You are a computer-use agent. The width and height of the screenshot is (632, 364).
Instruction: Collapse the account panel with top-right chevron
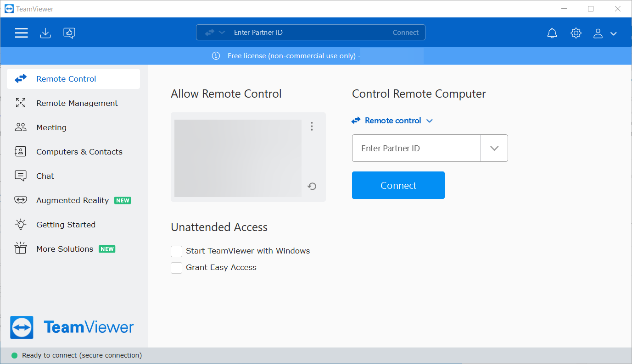(614, 33)
